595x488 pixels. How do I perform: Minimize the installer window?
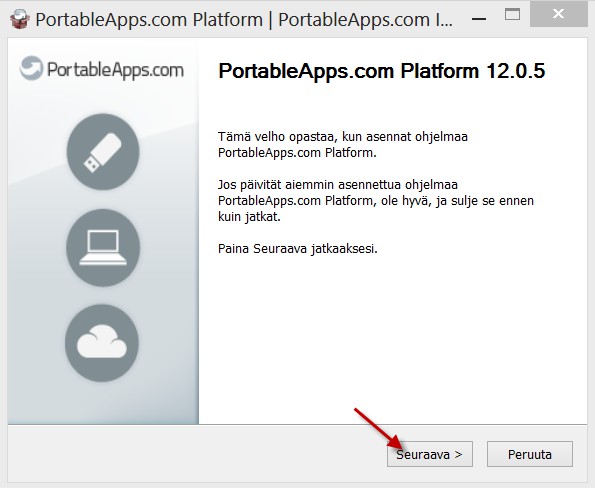pyautogui.click(x=479, y=17)
